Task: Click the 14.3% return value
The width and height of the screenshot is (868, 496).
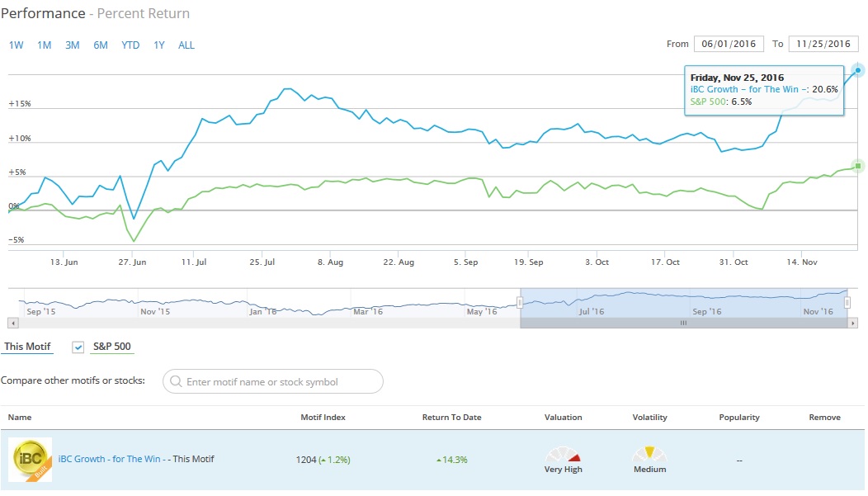Action: tap(452, 460)
